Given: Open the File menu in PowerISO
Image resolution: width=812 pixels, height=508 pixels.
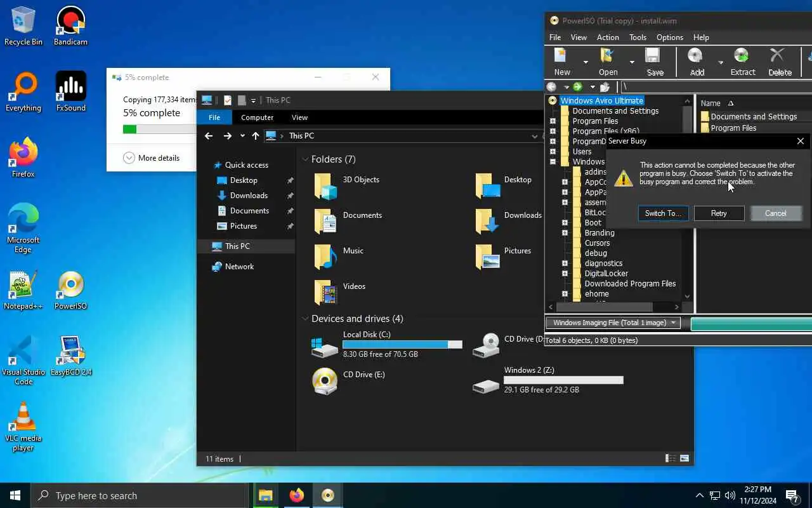Looking at the screenshot, I should tap(555, 37).
